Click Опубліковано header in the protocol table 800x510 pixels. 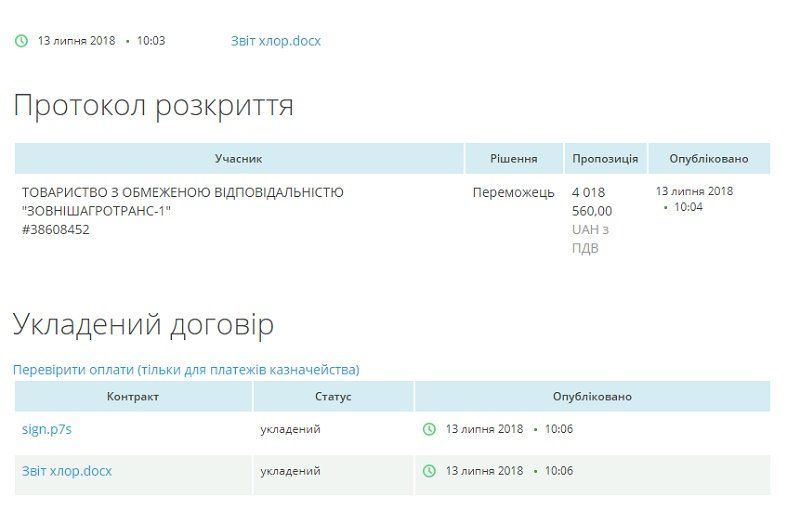click(x=709, y=159)
